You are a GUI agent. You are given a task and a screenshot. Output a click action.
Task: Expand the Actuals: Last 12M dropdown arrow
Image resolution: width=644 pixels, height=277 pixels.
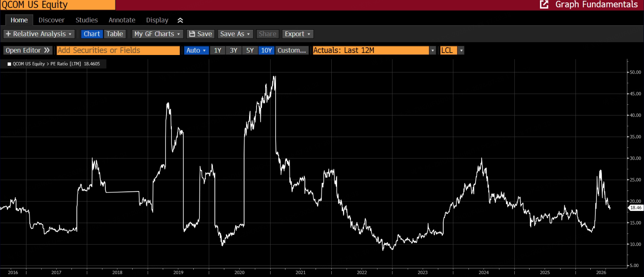433,50
